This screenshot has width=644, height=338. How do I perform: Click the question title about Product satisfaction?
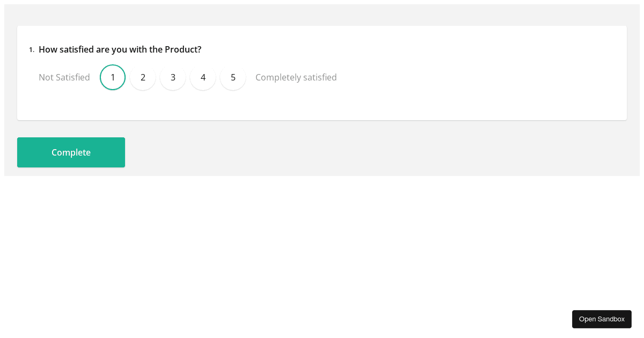click(120, 49)
